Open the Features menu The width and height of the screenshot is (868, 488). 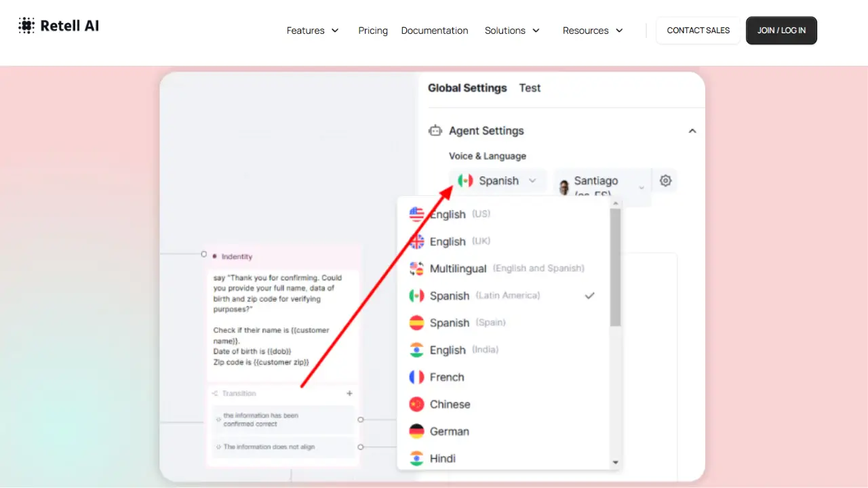[x=313, y=30]
